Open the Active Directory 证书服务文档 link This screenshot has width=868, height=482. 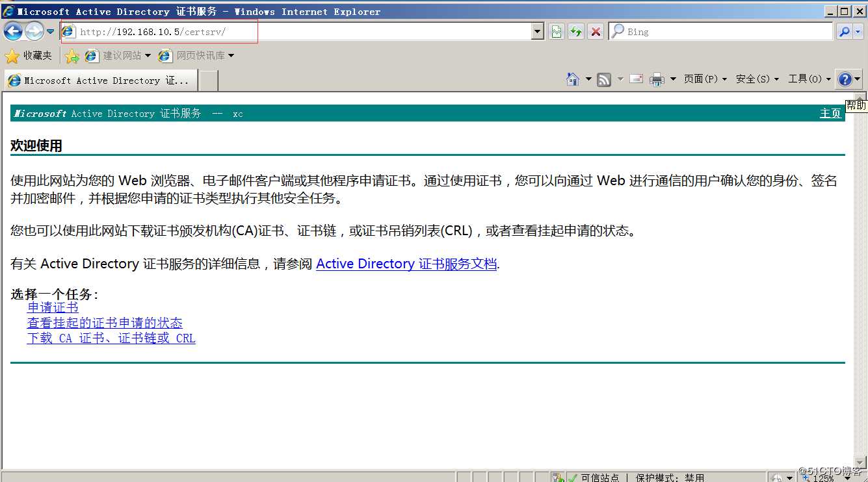pyautogui.click(x=406, y=264)
